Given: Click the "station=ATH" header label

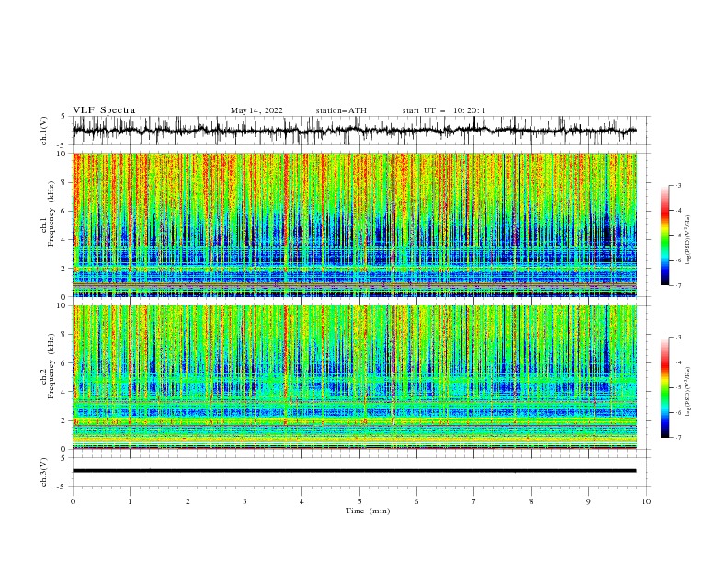Looking at the screenshot, I should [341, 110].
